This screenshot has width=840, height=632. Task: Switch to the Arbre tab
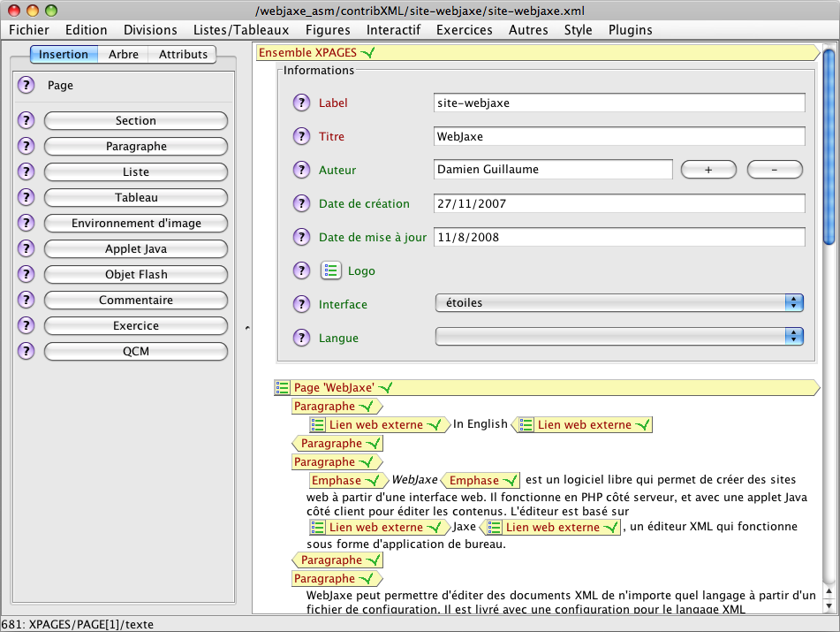pos(124,55)
